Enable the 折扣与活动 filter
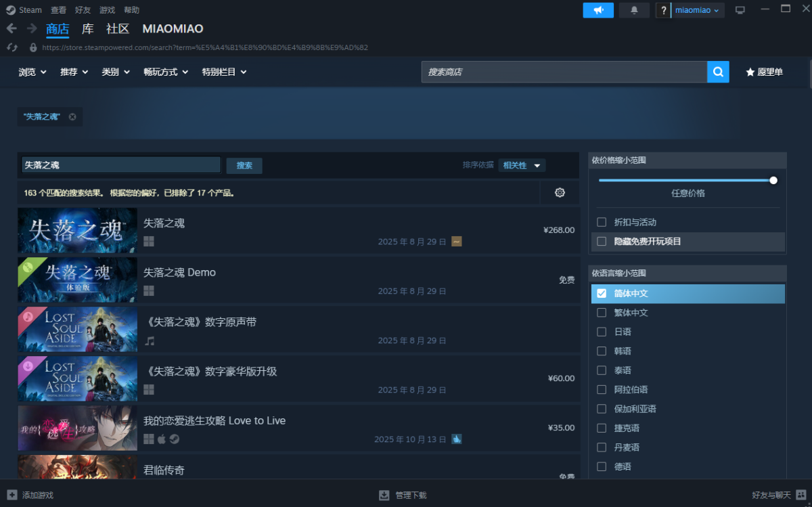Image resolution: width=812 pixels, height=507 pixels. point(602,222)
